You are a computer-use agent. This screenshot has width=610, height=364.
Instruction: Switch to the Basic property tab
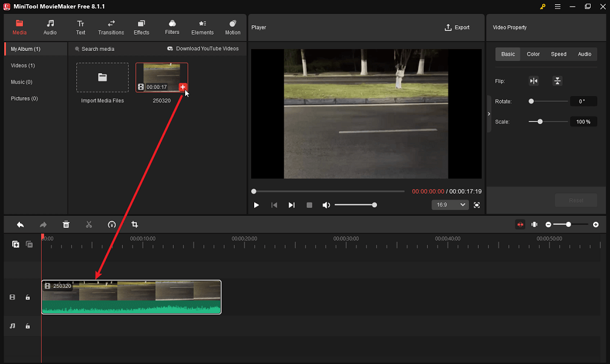[508, 54]
